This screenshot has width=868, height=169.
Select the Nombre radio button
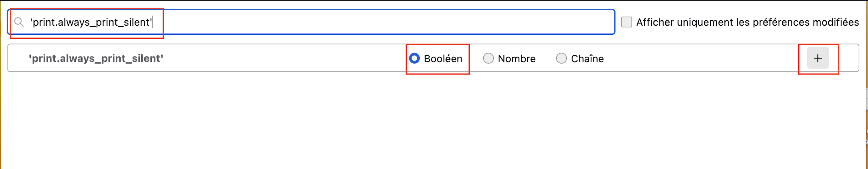tap(488, 58)
